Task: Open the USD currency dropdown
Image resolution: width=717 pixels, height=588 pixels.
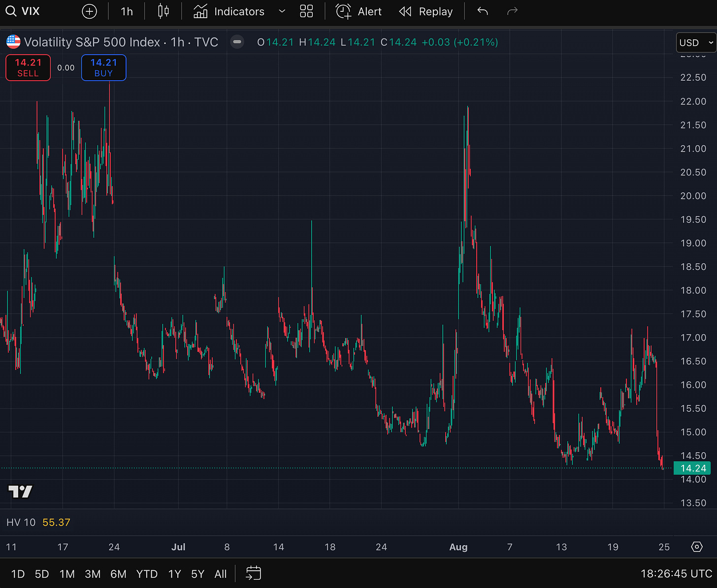Action: (696, 43)
